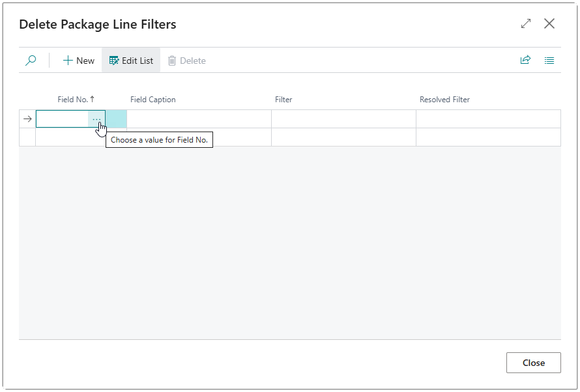Image resolution: width=580 pixels, height=392 pixels.
Task: Choose the Delete action in the menu bar
Action: tap(187, 60)
